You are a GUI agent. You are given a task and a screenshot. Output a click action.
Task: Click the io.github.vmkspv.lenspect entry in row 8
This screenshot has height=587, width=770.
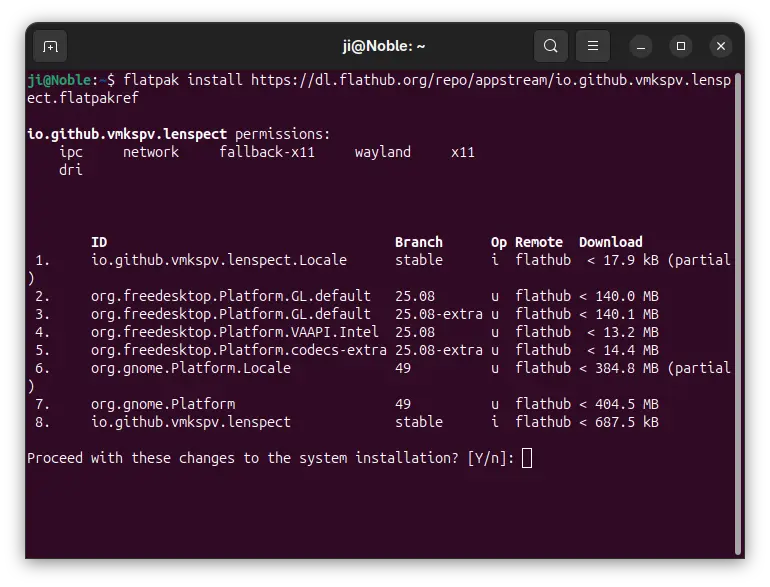coord(190,422)
